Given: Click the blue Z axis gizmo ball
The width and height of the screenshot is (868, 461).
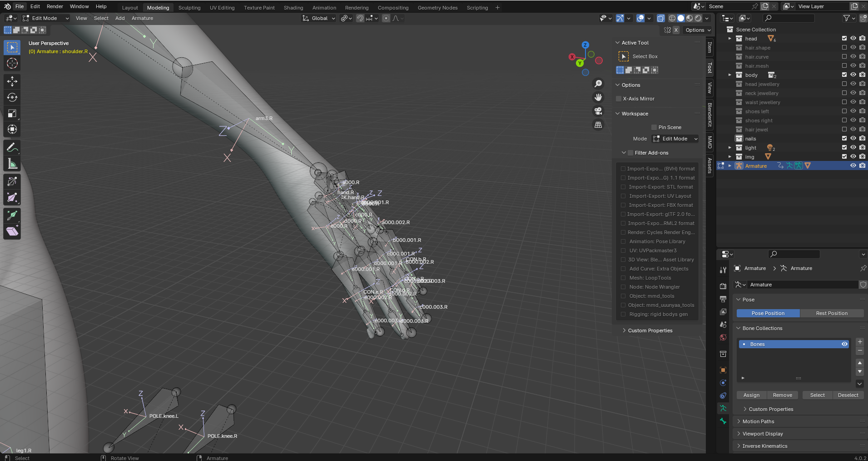Looking at the screenshot, I should click(585, 45).
